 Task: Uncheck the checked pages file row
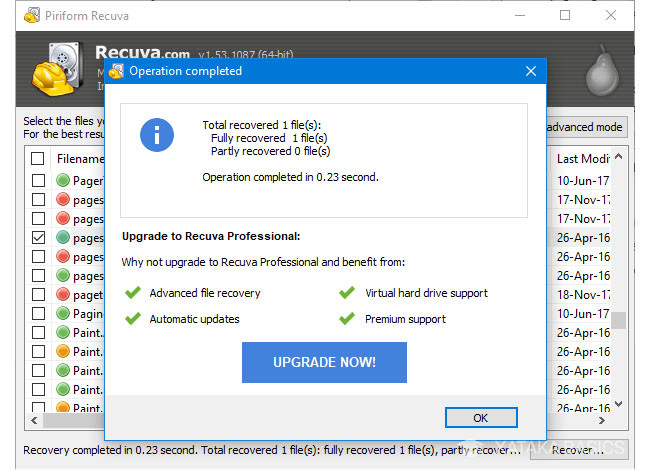click(x=39, y=237)
